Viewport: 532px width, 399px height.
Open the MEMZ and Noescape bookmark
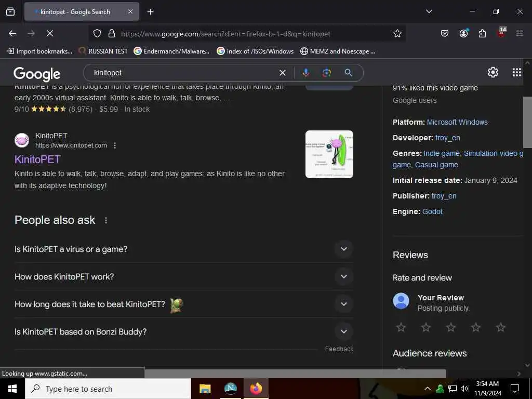(x=338, y=51)
